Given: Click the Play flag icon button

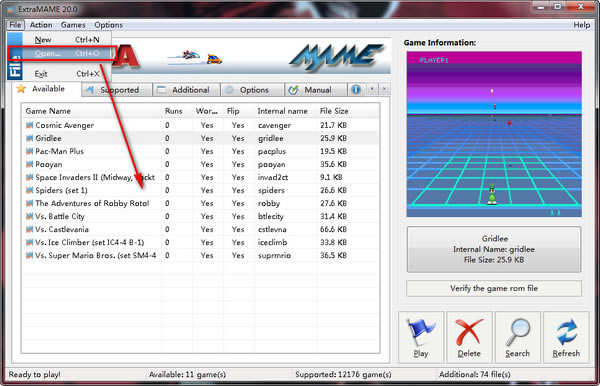Looking at the screenshot, I should (x=421, y=337).
